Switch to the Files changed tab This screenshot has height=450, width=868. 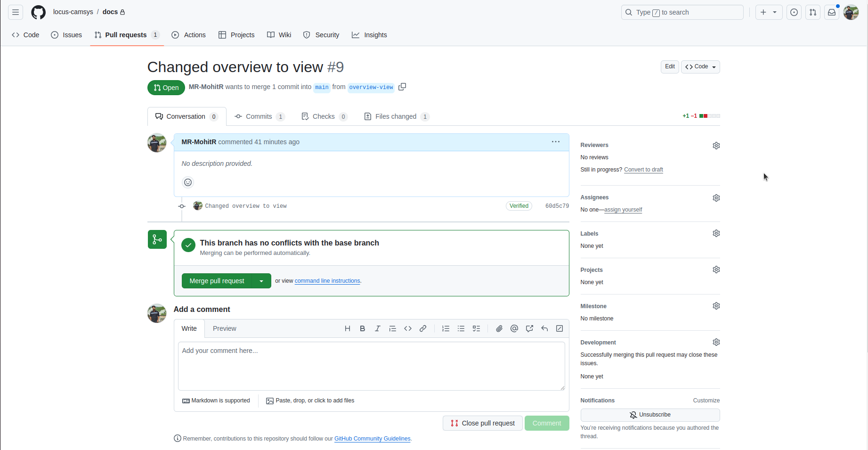[396, 116]
